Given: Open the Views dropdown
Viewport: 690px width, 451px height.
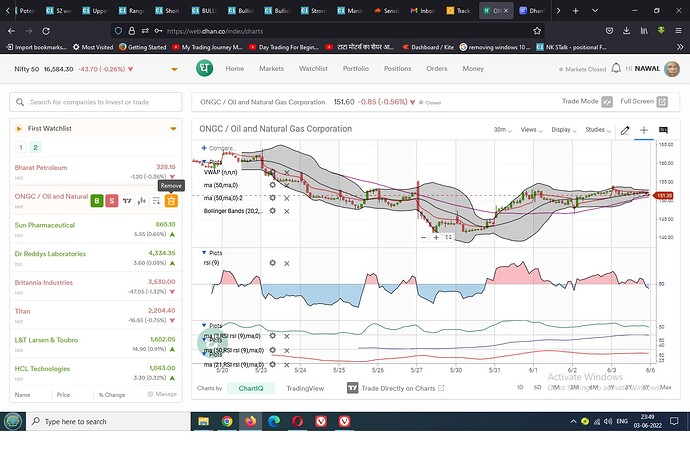Looking at the screenshot, I should click(531, 130).
